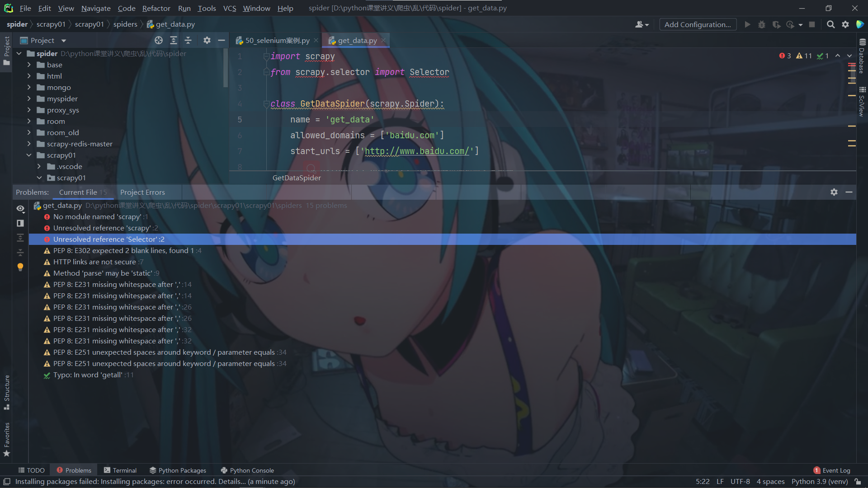Expand the mongo folder
The width and height of the screenshot is (868, 488).
[x=29, y=87]
